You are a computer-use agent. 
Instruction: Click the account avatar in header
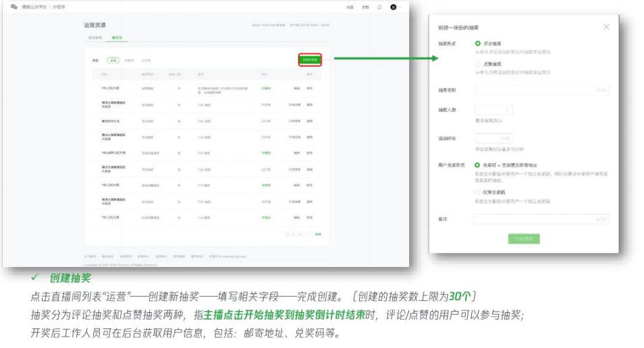click(x=393, y=7)
